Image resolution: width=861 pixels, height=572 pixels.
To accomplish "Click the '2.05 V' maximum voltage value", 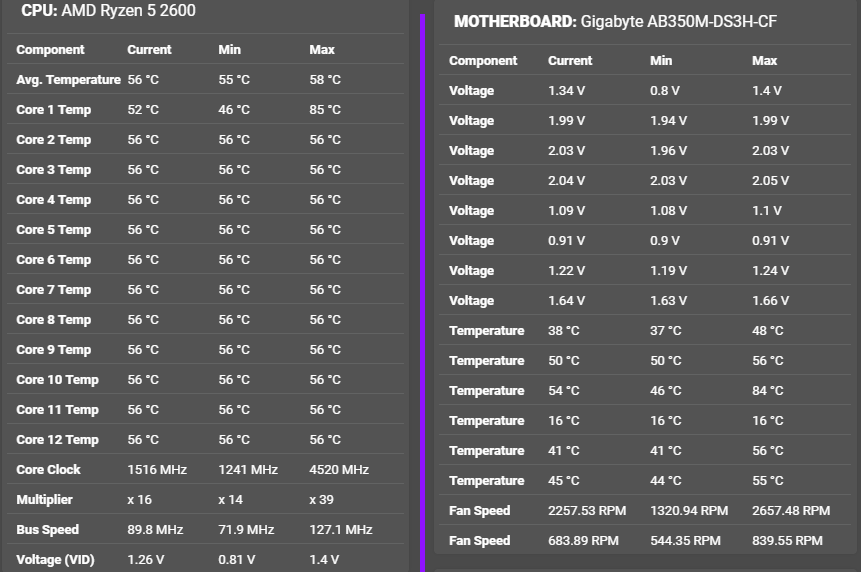I will tap(770, 181).
